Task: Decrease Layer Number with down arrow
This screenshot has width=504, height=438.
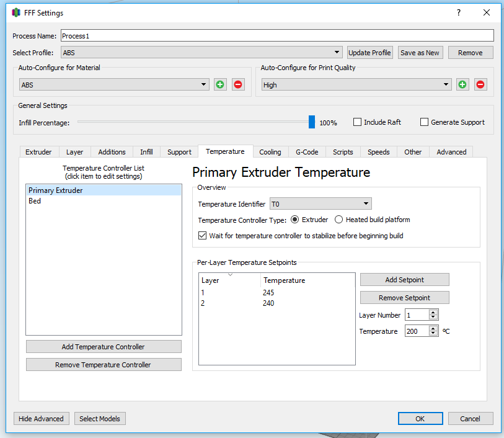Action: 433,317
